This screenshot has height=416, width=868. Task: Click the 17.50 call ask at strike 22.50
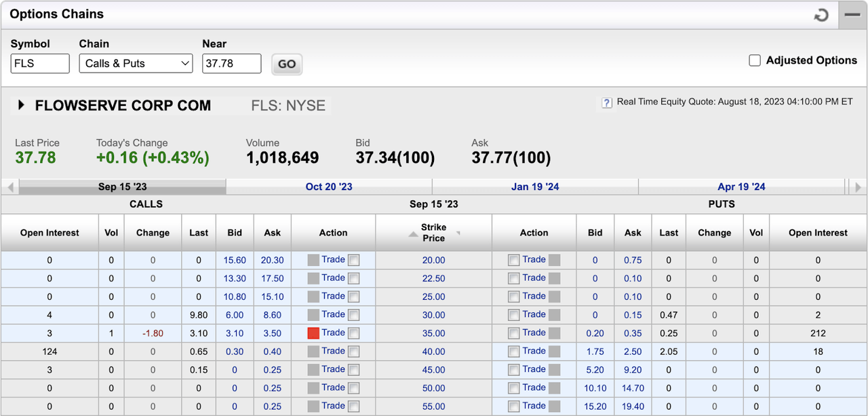[273, 278]
